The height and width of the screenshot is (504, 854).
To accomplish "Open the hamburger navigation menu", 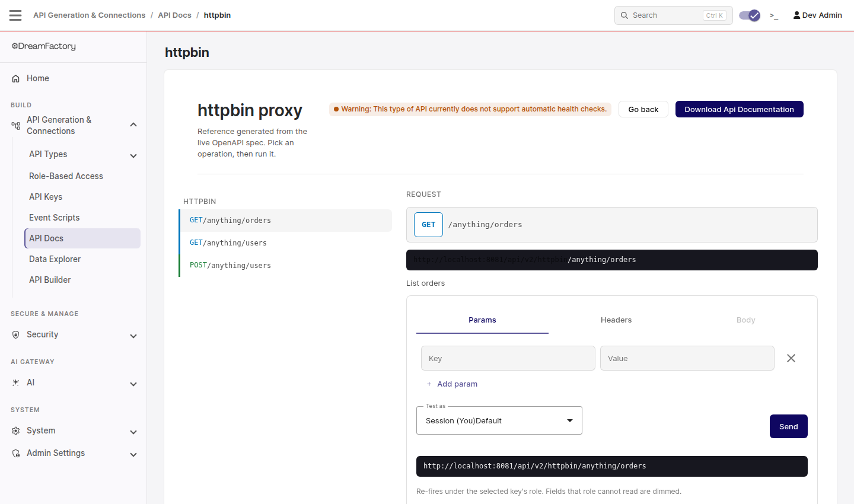I will point(15,15).
